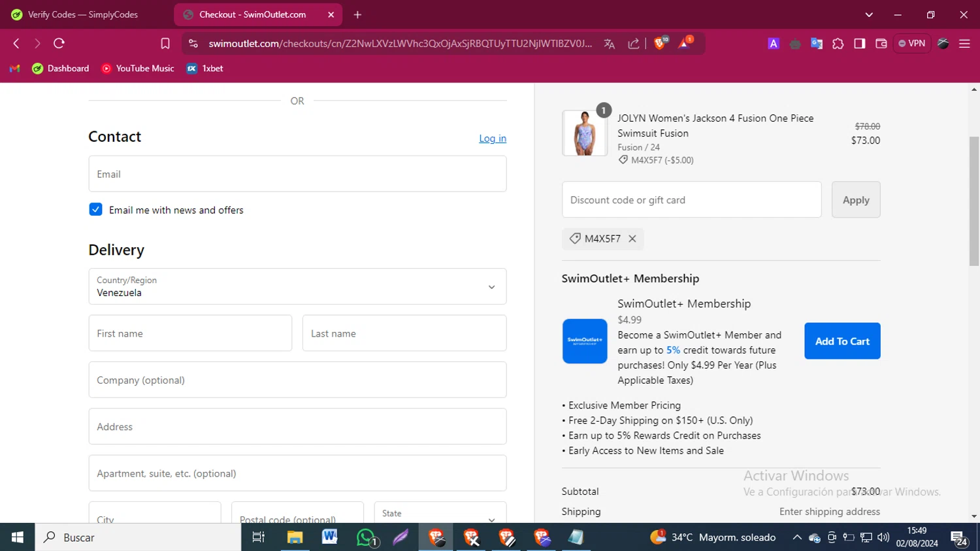Click the Apply discount button

point(856,200)
